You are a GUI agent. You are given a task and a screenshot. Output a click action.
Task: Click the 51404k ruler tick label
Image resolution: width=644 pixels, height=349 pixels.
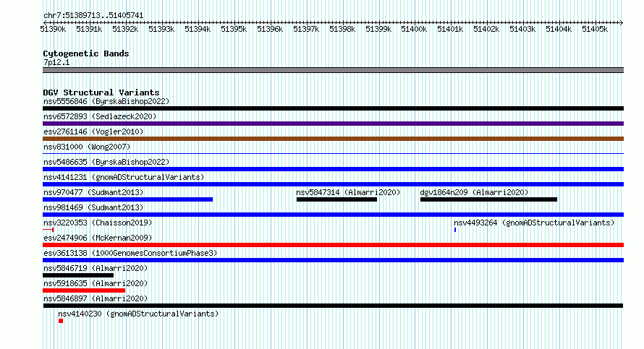pos(559,30)
